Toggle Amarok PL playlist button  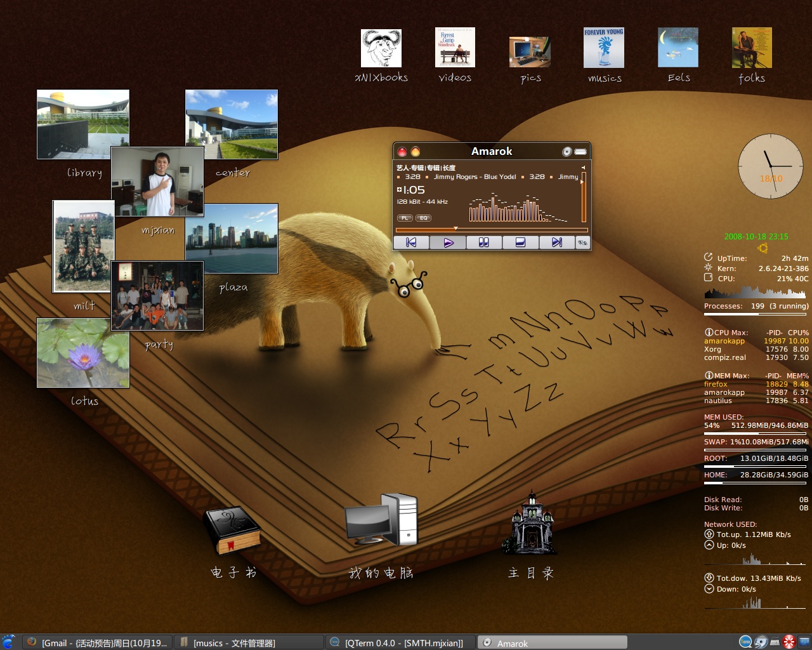click(405, 218)
